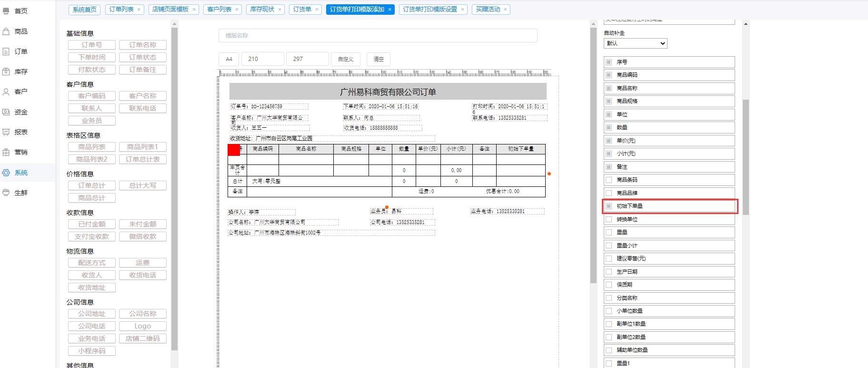Switch to the 订货单打印模版设置 tab

pos(429,10)
